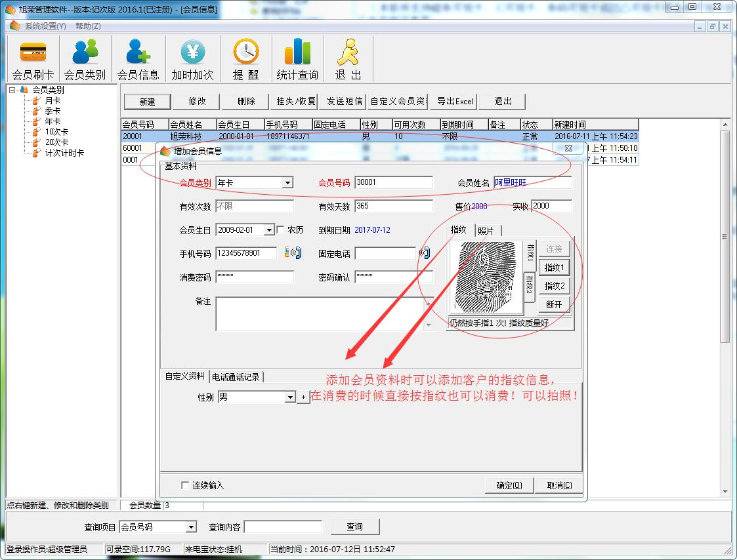The width and height of the screenshot is (737, 560).
Task: Click the phone icon beside 手机号码 field
Action: [293, 252]
